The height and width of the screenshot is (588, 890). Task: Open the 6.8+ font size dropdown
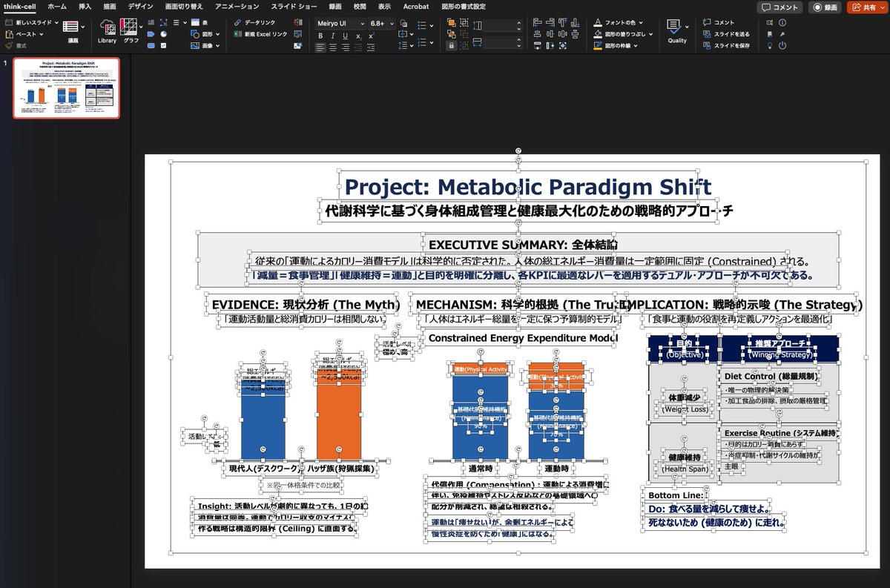click(383, 23)
